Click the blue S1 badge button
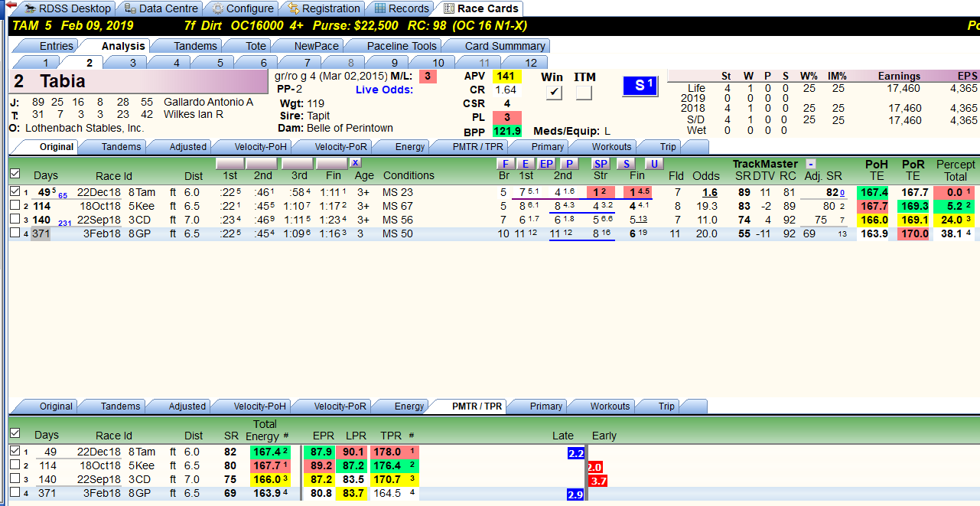Viewport: 980px width, 506px height. point(639,86)
